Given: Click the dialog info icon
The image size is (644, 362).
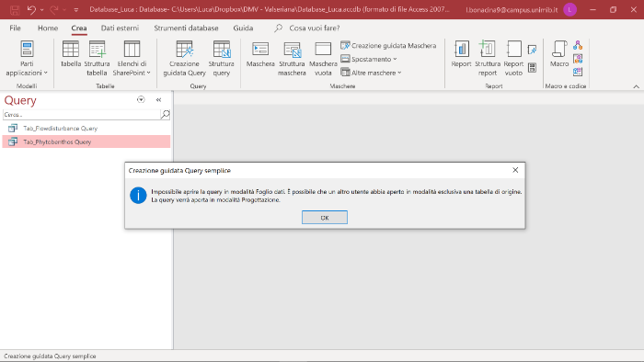Looking at the screenshot, I should click(138, 196).
